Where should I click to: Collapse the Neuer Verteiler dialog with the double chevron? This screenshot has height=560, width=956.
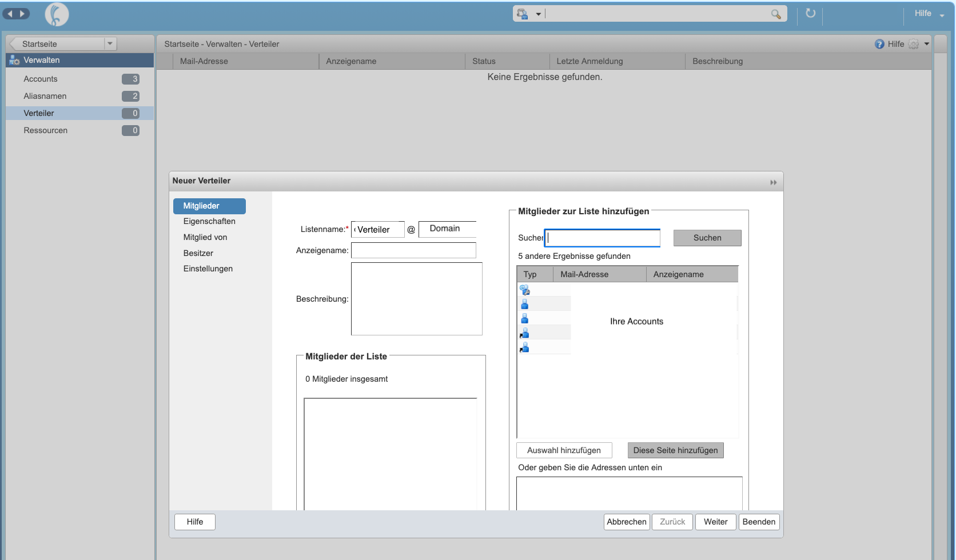(x=773, y=181)
